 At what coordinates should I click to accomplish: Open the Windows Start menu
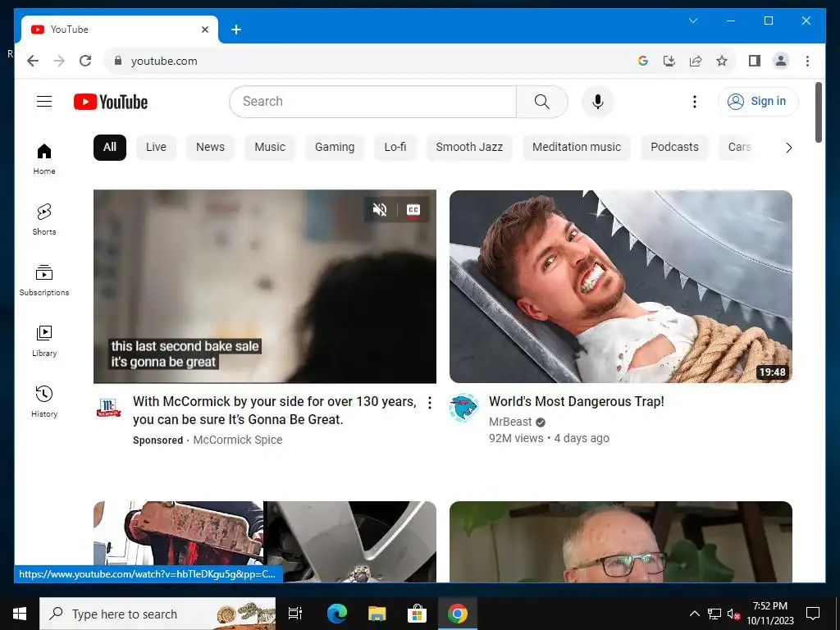tap(20, 614)
